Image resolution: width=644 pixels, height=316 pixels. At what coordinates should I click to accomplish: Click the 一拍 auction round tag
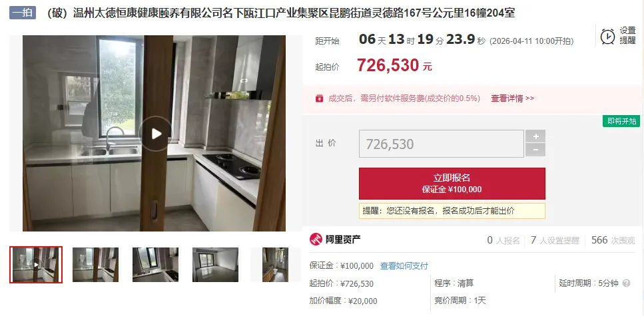pyautogui.click(x=23, y=13)
